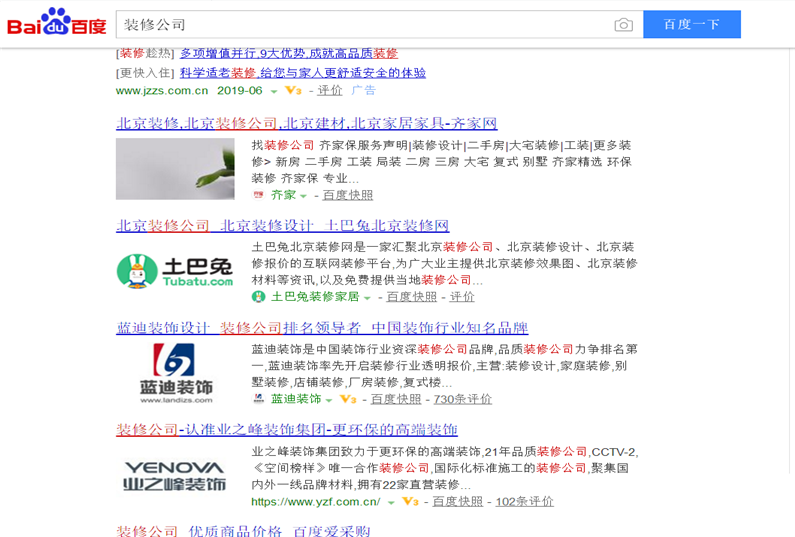Expand dropdown arrow next to jzzs 2019-06
Image resolution: width=795 pixels, height=537 pixels.
pos(274,92)
